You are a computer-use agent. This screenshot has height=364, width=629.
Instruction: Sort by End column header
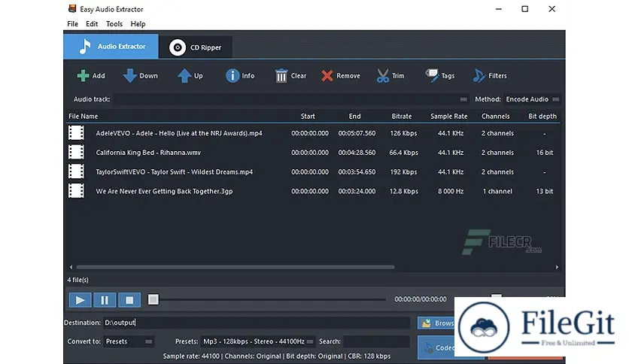pyautogui.click(x=354, y=117)
